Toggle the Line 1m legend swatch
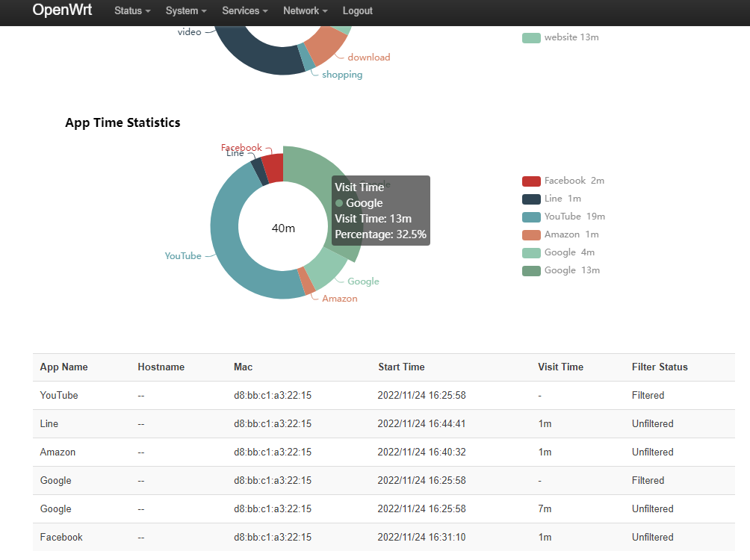Screen dimensions: 750x560 531,199
